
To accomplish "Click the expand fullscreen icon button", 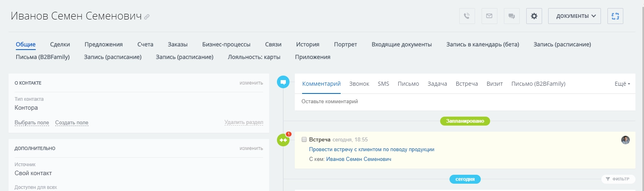I will [x=615, y=16].
